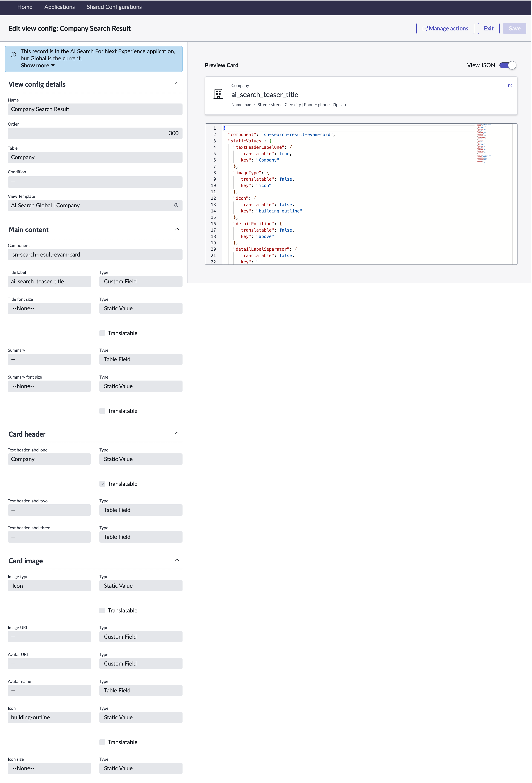Click the Text header label two field
This screenshot has width=532, height=783.
tap(49, 510)
